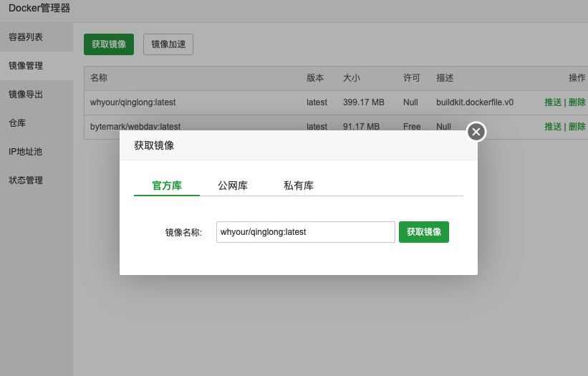Viewport: 588px width, 376px height.
Task: Click the 大小 column header
Action: [352, 78]
